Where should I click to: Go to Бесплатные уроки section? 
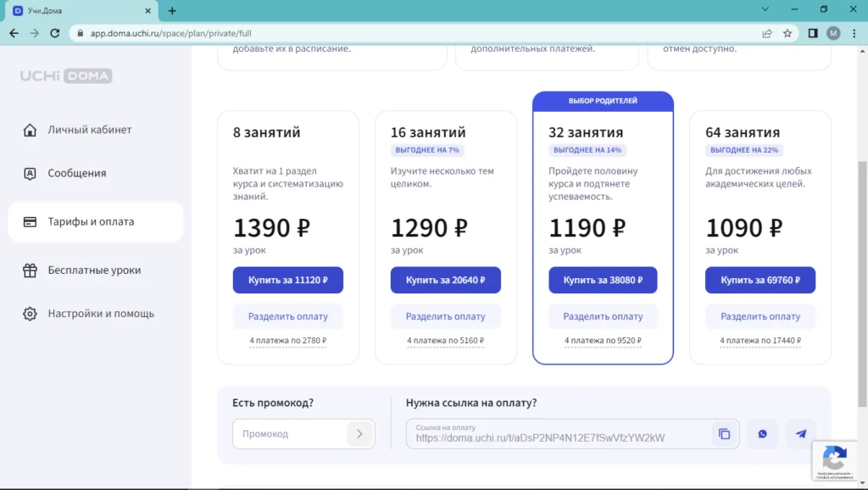[94, 270]
